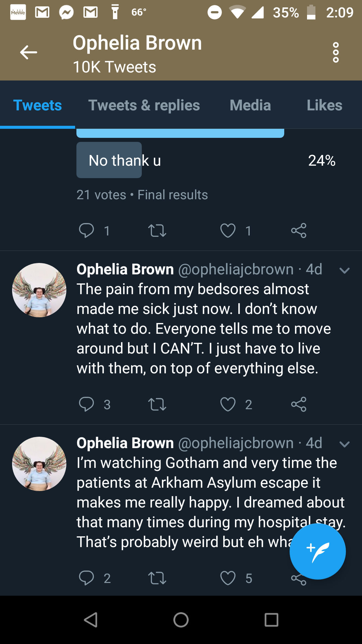This screenshot has height=644, width=362.
Task: Open the Media tab
Action: tap(250, 105)
